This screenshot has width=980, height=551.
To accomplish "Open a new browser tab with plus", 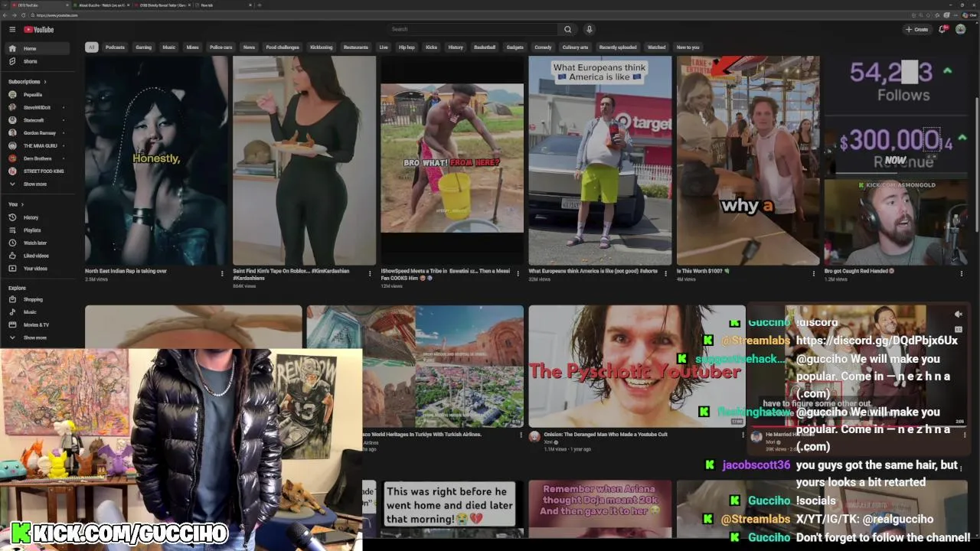I will (260, 5).
